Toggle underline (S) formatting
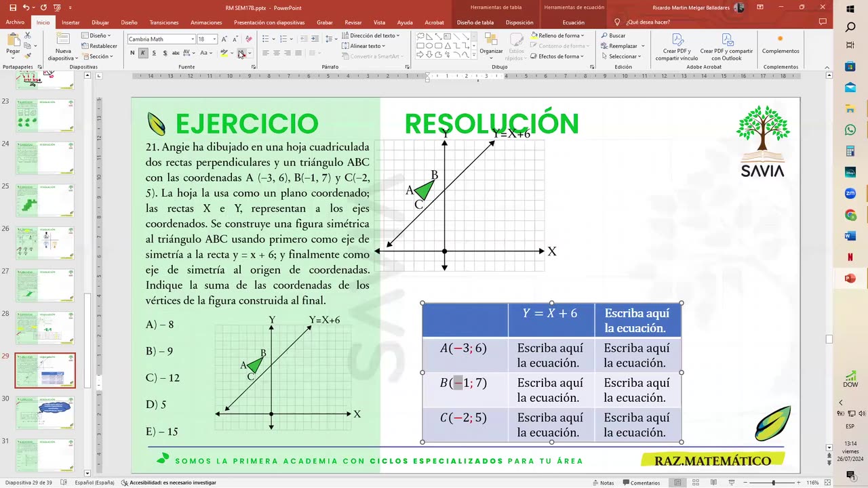This screenshot has height=488, width=868. [154, 53]
